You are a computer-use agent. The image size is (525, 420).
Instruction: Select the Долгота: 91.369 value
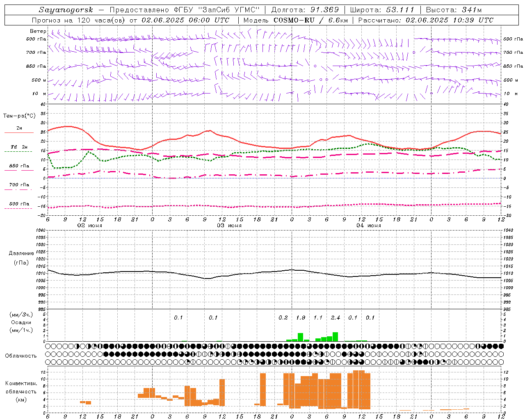click(x=305, y=10)
